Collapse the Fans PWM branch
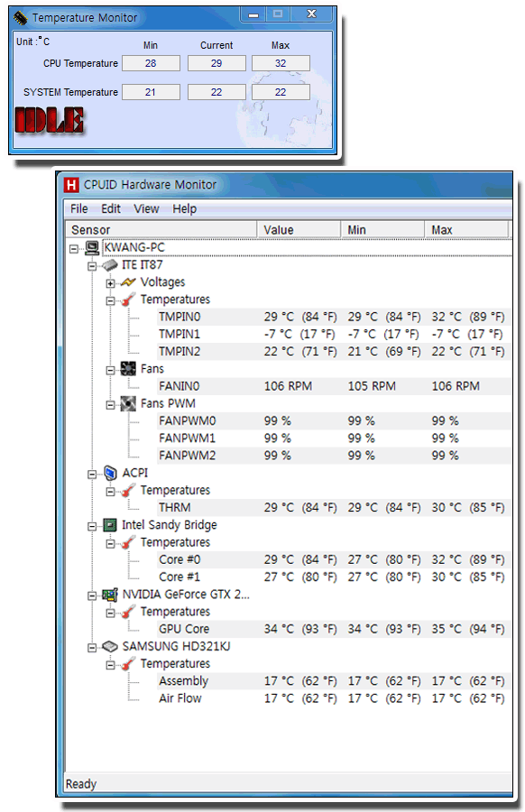This screenshot has width=525, height=812. pyautogui.click(x=110, y=405)
